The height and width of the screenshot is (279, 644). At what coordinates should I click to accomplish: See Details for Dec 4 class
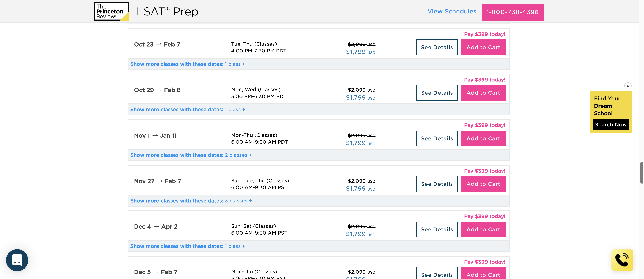coord(436,229)
